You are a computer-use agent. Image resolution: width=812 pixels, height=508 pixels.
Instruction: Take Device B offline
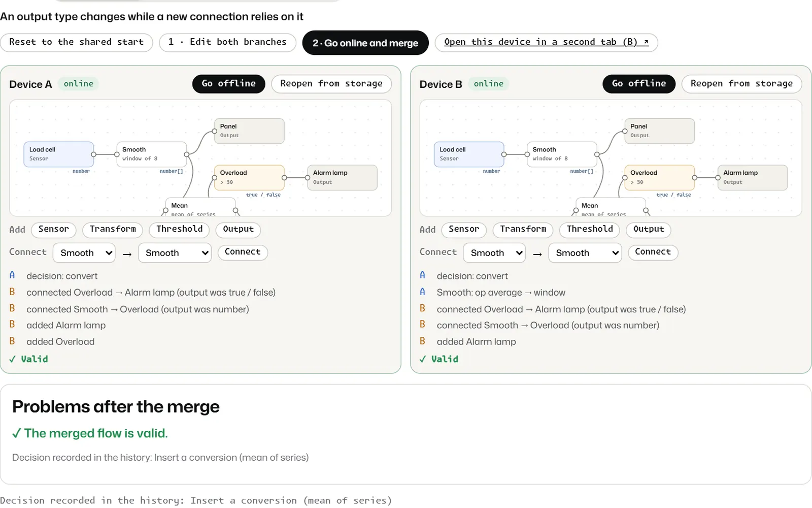pos(639,83)
